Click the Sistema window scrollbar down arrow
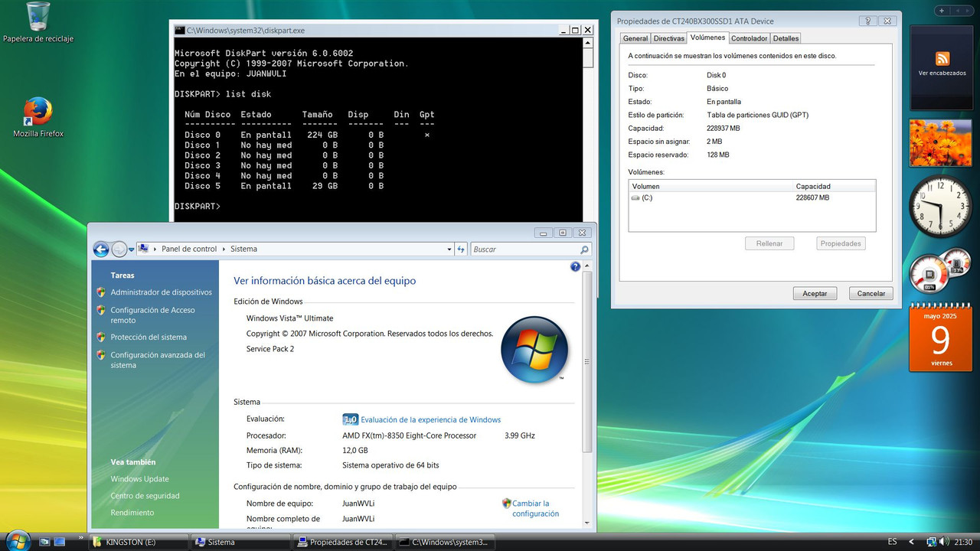The height and width of the screenshot is (551, 980). tap(587, 523)
